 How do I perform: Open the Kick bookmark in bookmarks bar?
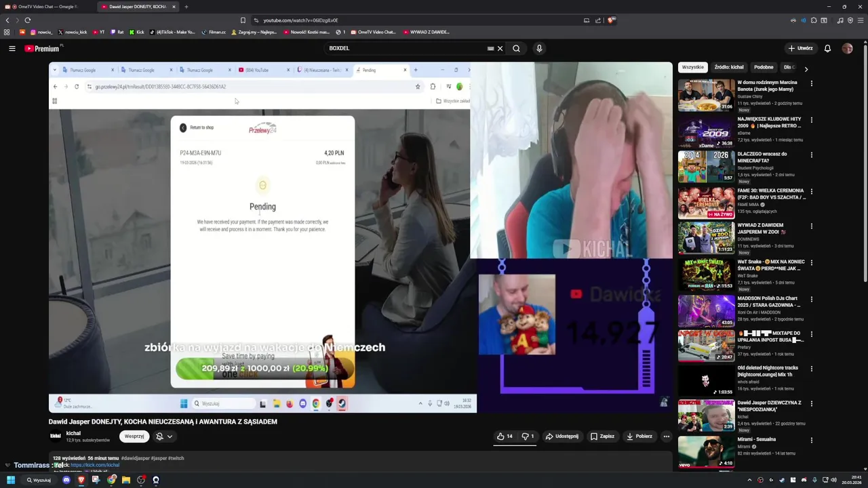tap(137, 32)
